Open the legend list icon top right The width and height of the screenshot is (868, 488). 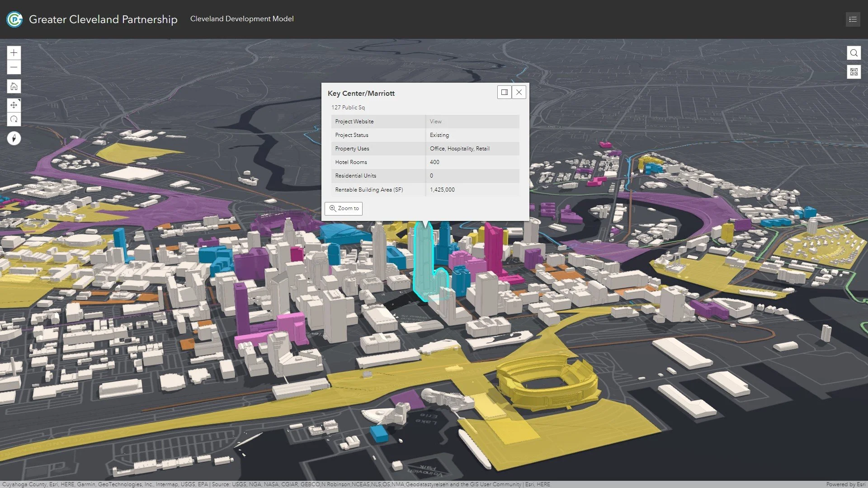[853, 19]
